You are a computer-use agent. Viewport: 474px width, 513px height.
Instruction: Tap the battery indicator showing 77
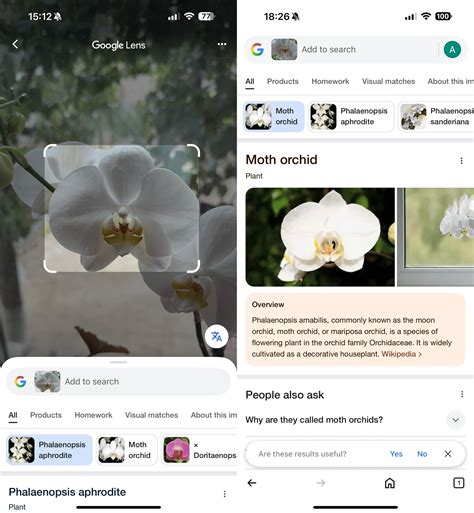(x=206, y=16)
